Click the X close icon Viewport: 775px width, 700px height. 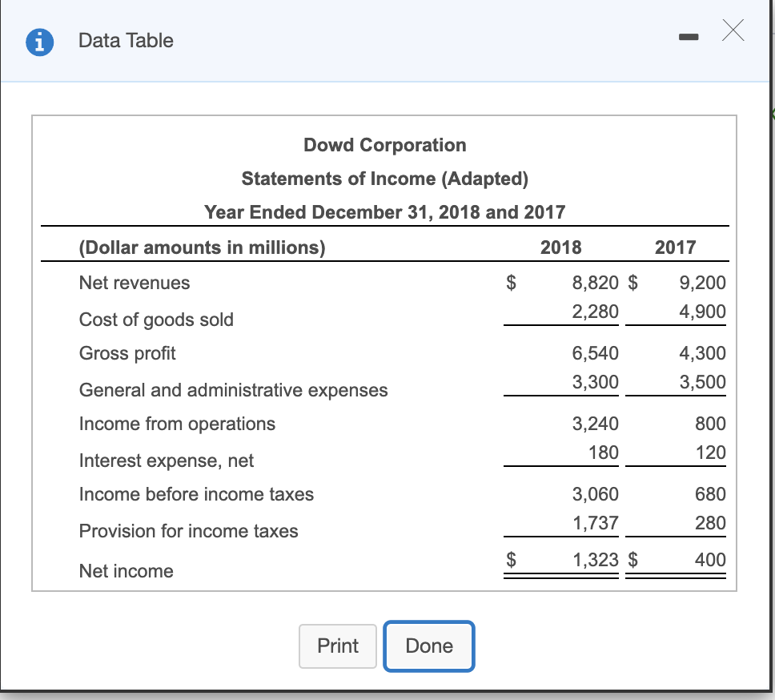(x=733, y=31)
